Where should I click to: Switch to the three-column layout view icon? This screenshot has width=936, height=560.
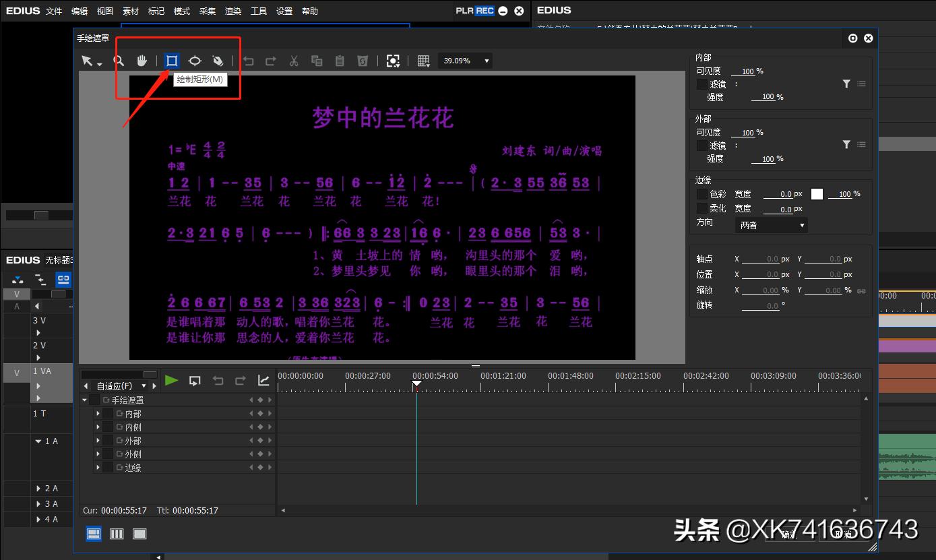pyautogui.click(x=116, y=533)
